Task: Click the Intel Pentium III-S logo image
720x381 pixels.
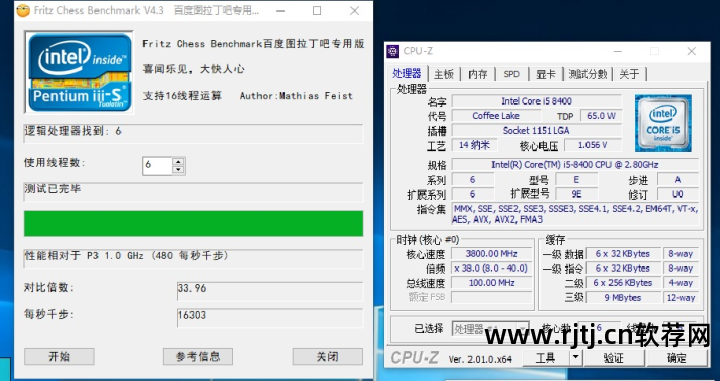Action: 79,72
